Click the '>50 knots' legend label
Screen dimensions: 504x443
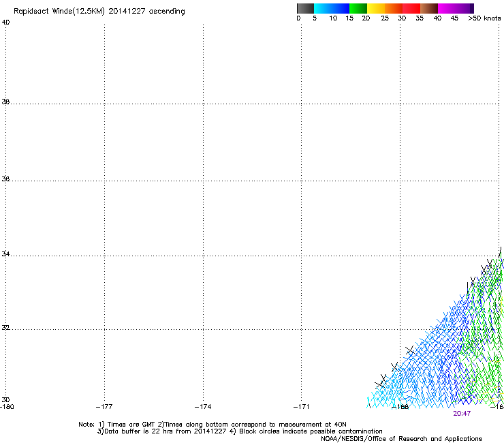point(484,18)
